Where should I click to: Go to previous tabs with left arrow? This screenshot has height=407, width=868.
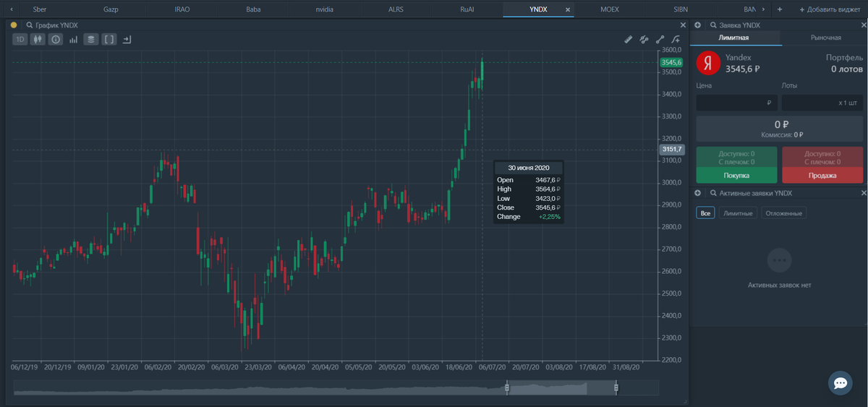pos(10,9)
